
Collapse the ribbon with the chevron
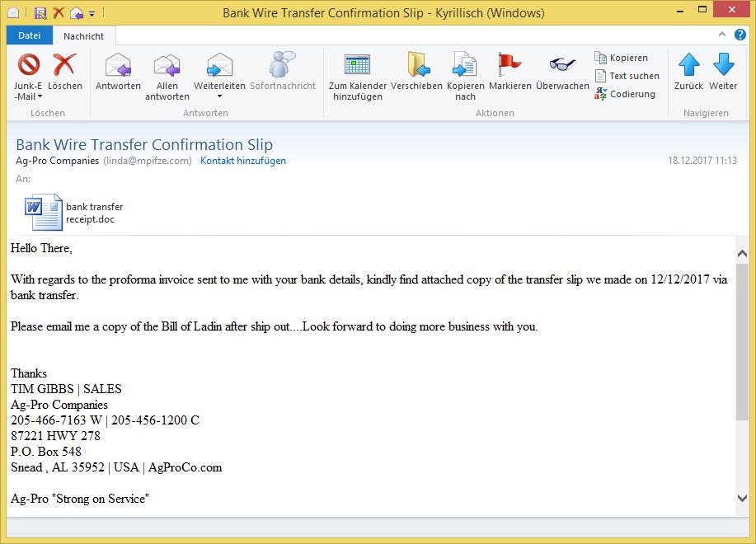721,35
